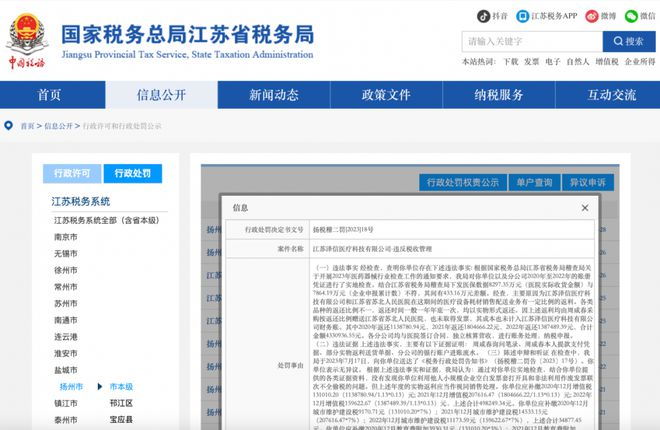Image resolution: width=660 pixels, height=430 pixels.
Task: Click the national tax emblem logo
Action: coord(27,40)
